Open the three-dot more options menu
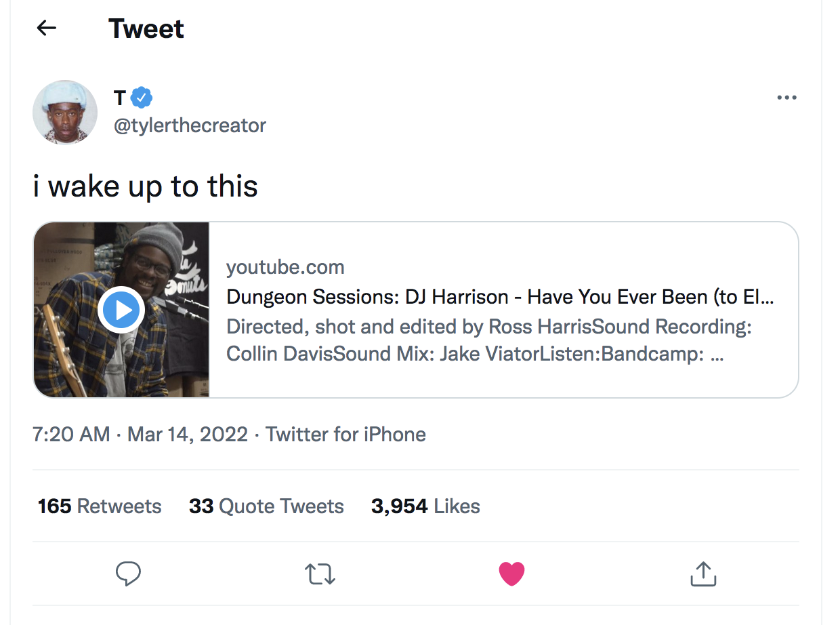 (x=786, y=98)
